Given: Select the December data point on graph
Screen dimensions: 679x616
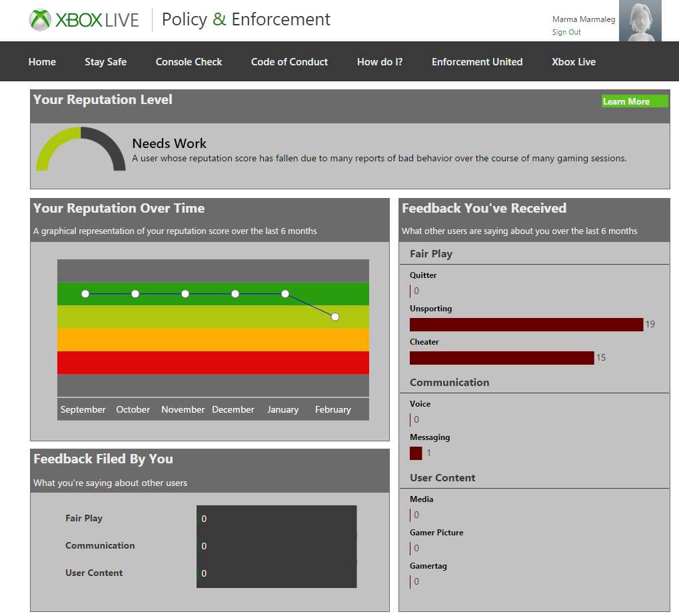Looking at the screenshot, I should coord(235,294).
